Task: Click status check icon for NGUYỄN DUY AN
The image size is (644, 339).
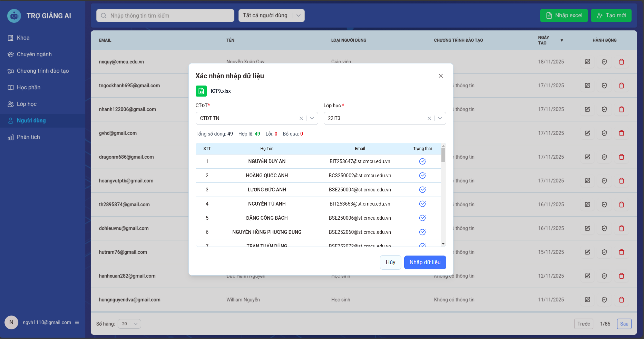Action: point(422,161)
